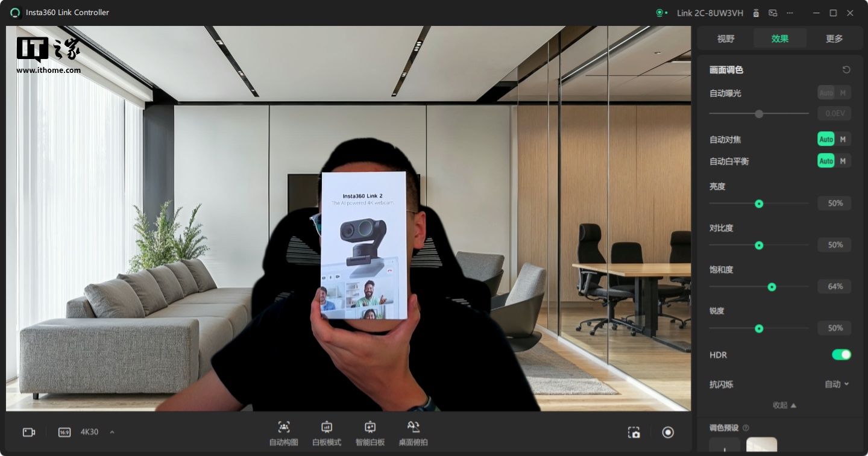Image resolution: width=868 pixels, height=456 pixels.
Task: Click the 亮度 50% value field
Action: tap(834, 204)
